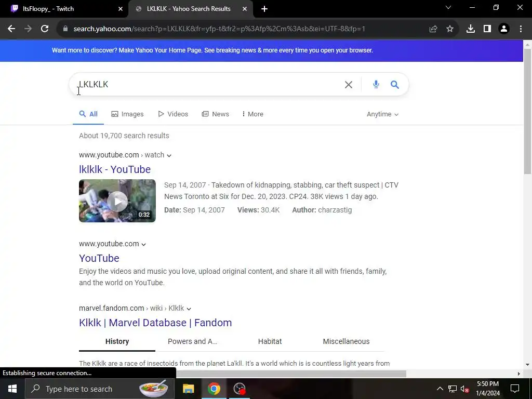Close the LKLKLK Yahoo Search Results tab
The width and height of the screenshot is (532, 399).
(x=245, y=9)
